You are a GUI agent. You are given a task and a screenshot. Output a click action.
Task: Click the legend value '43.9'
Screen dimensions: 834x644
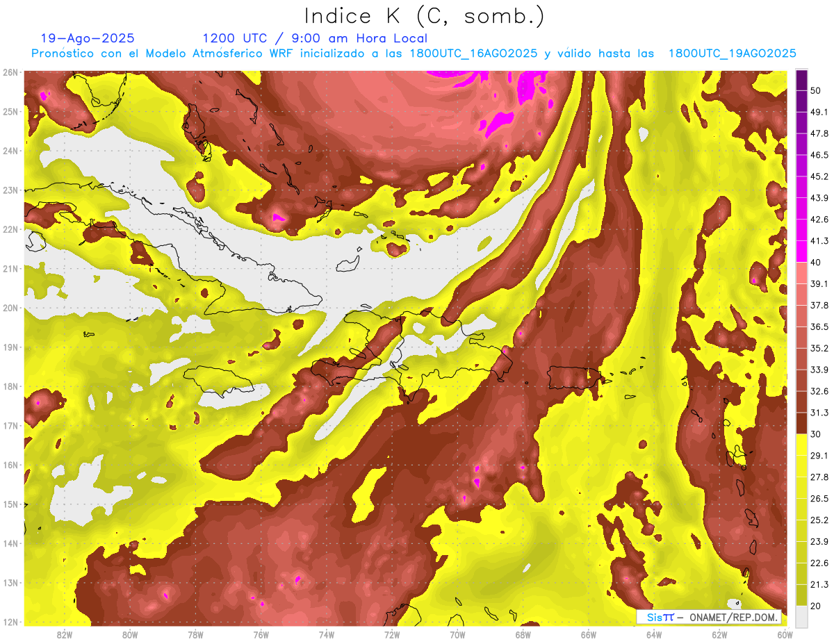point(819,197)
